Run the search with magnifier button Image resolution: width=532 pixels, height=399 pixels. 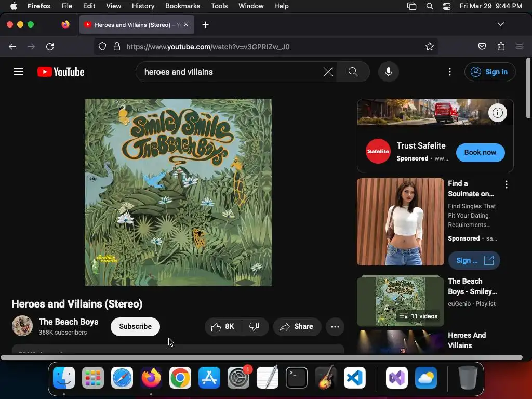pos(353,72)
